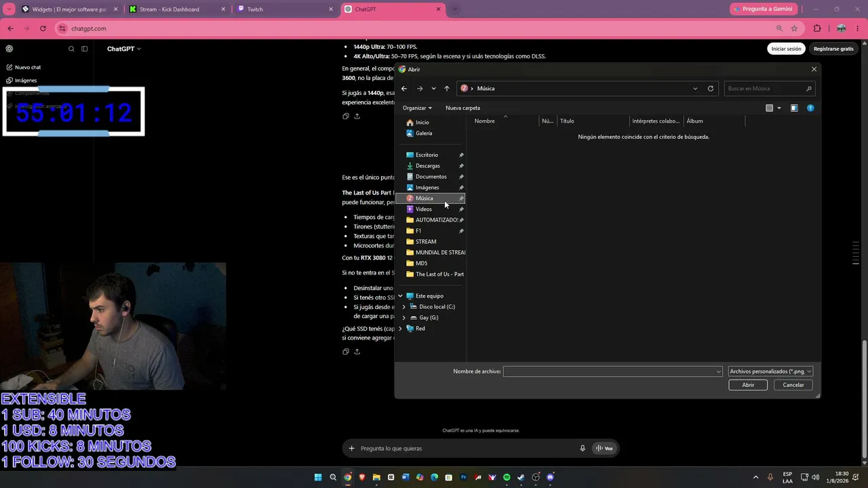Bookmark this page with the star icon

794,28
